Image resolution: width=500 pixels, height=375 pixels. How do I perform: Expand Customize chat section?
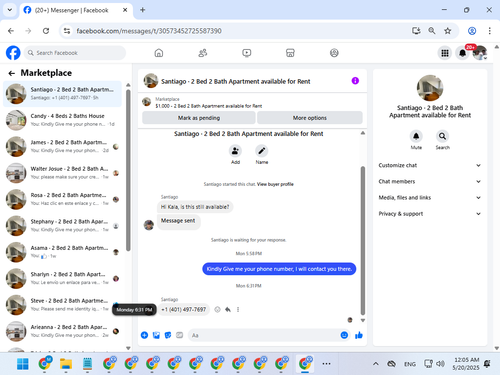pos(430,165)
